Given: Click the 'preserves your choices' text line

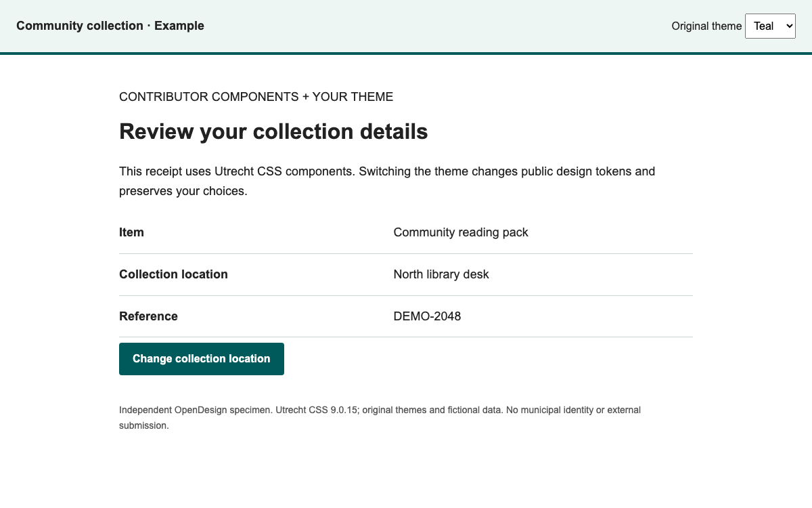Looking at the screenshot, I should click(x=183, y=191).
